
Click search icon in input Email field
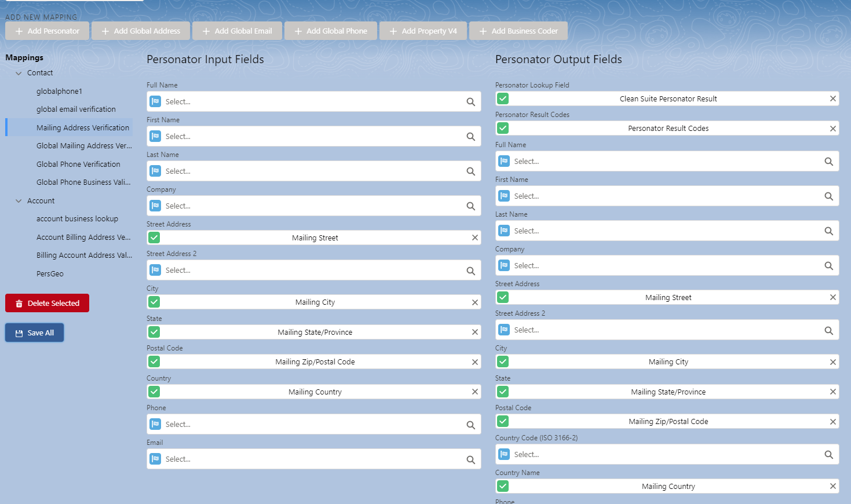point(470,459)
